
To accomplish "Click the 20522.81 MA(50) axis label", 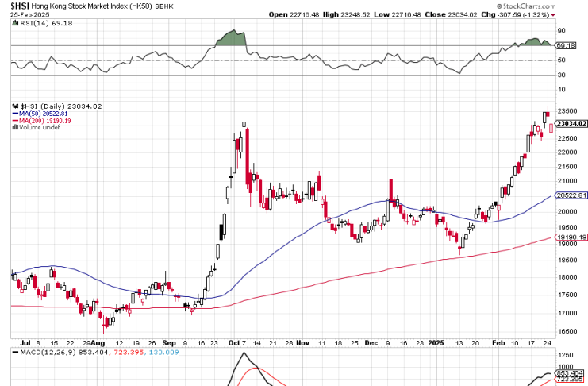I will (571, 195).
